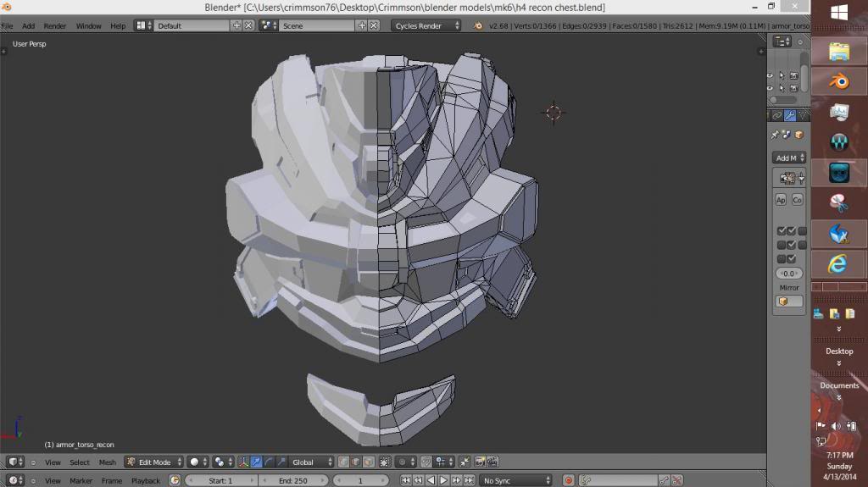
Task: Toggle limit selection to visible button
Action: [x=385, y=462]
